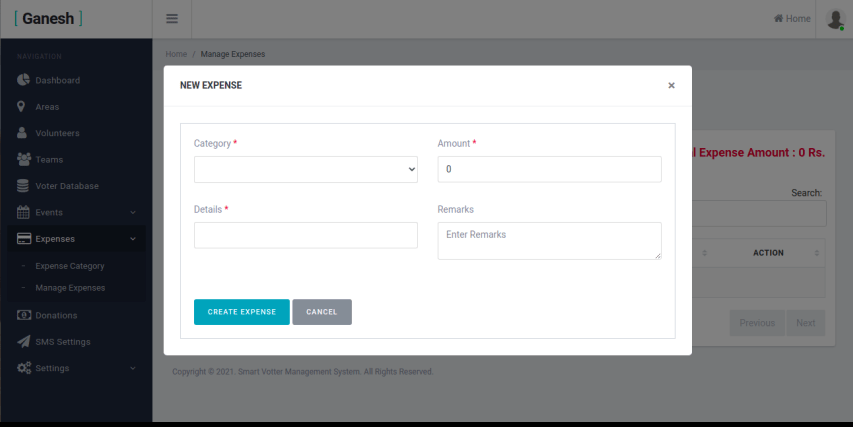Click the Dashboard pie chart icon
The height and width of the screenshot is (427, 853).
click(x=23, y=80)
